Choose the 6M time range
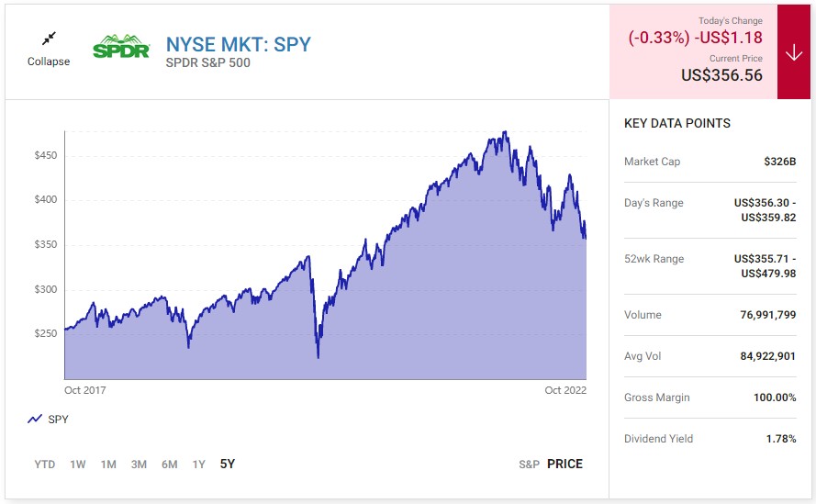 pos(170,465)
